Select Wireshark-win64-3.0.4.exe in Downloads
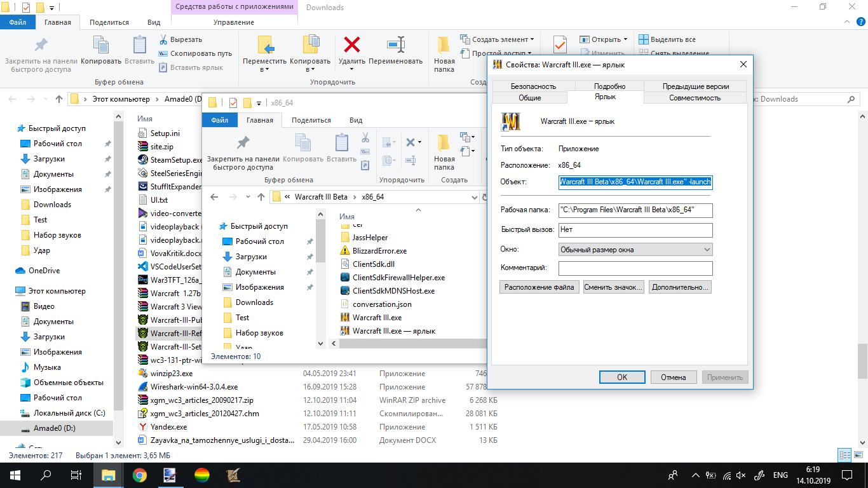 187,387
